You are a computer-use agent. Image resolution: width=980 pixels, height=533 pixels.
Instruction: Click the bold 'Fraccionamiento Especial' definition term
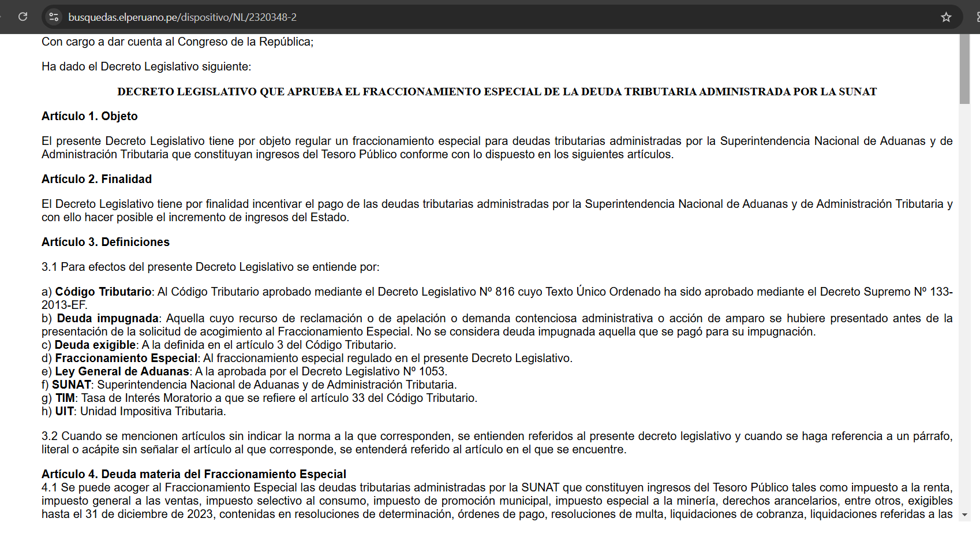tap(126, 358)
